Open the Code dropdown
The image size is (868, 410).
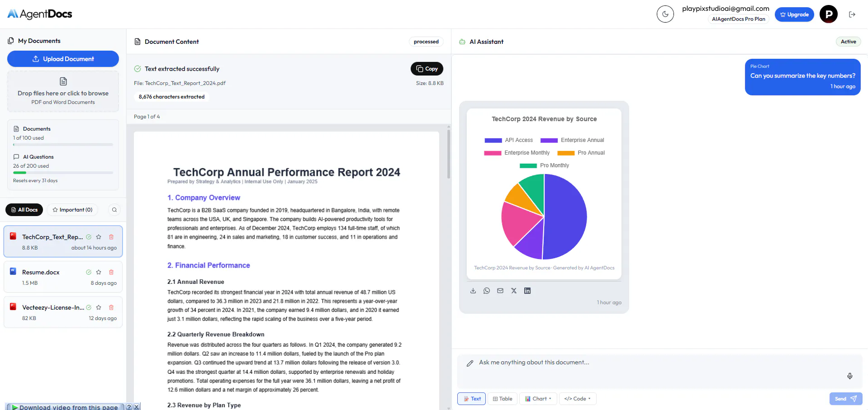pyautogui.click(x=578, y=399)
